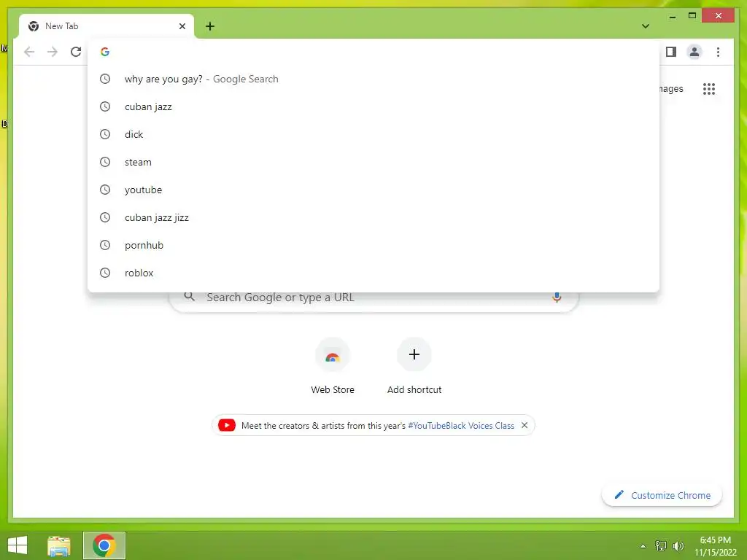This screenshot has height=560, width=747.
Task: Click the clock icon beside 'roblox'
Action: click(x=105, y=273)
